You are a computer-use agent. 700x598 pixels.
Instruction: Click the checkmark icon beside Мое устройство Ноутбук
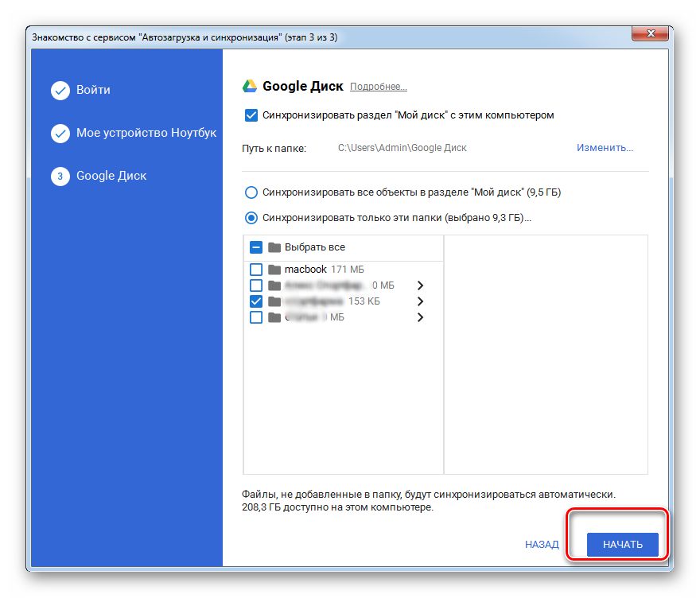[60, 134]
